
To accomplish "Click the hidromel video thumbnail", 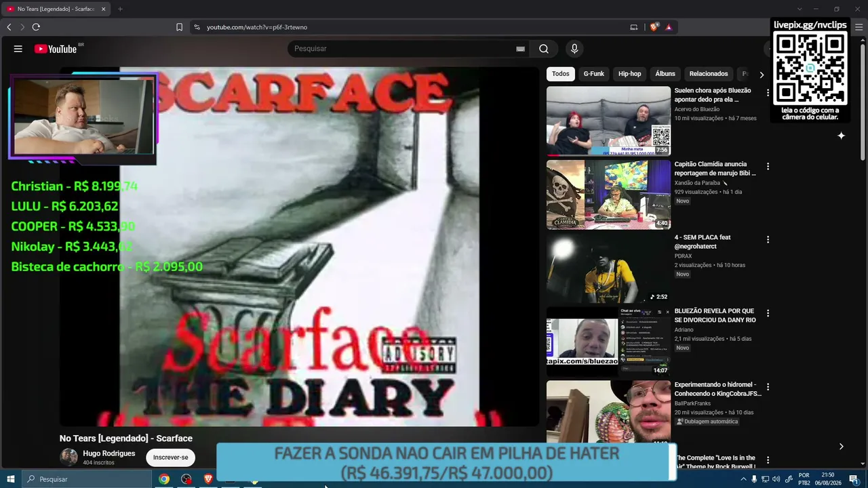I will [608, 411].
